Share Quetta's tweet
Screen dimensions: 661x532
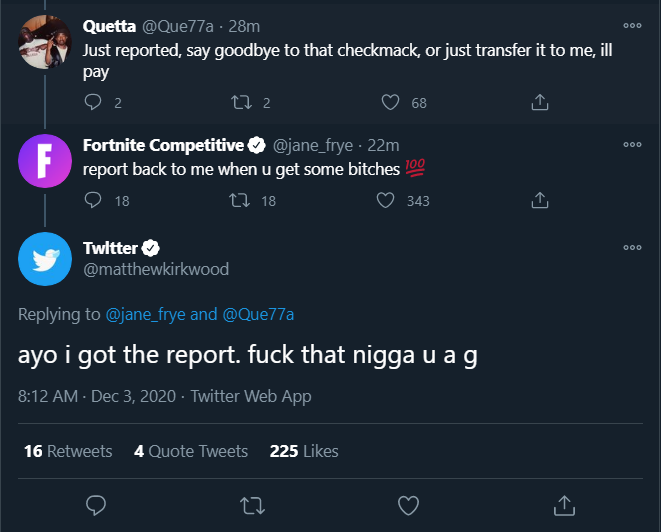click(539, 102)
